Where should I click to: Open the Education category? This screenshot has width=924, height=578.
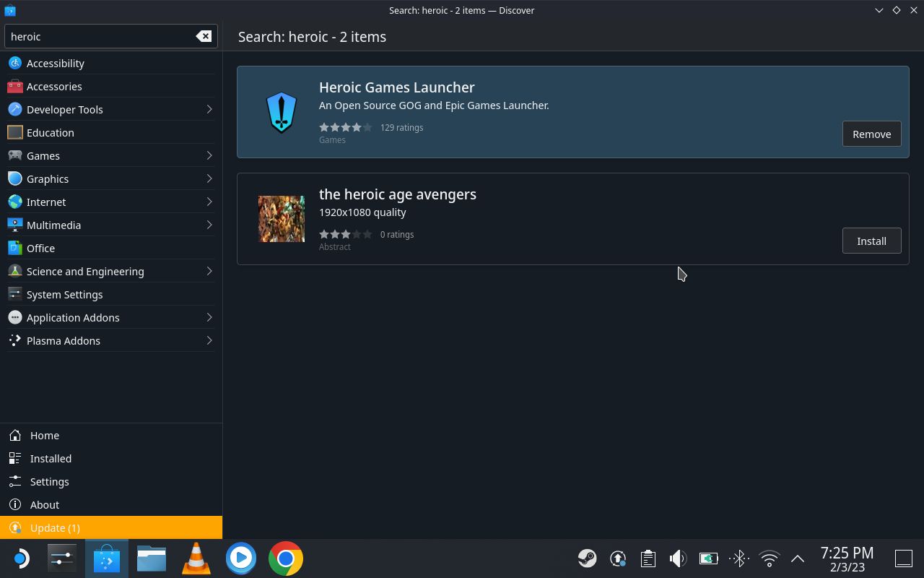(x=111, y=132)
